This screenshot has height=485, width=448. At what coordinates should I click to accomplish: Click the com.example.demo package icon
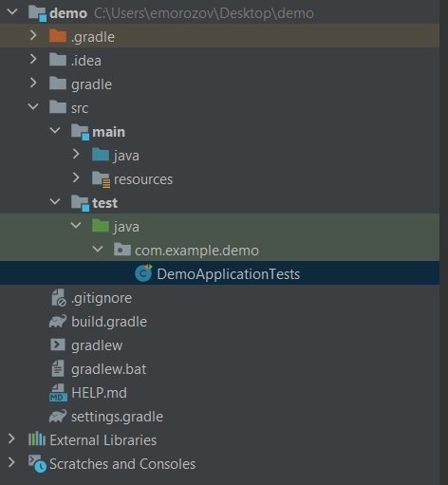click(122, 250)
